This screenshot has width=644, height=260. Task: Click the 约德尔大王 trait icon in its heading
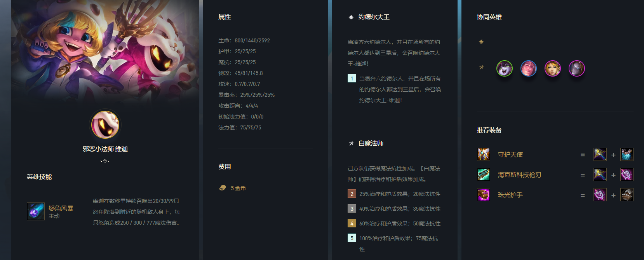(351, 17)
